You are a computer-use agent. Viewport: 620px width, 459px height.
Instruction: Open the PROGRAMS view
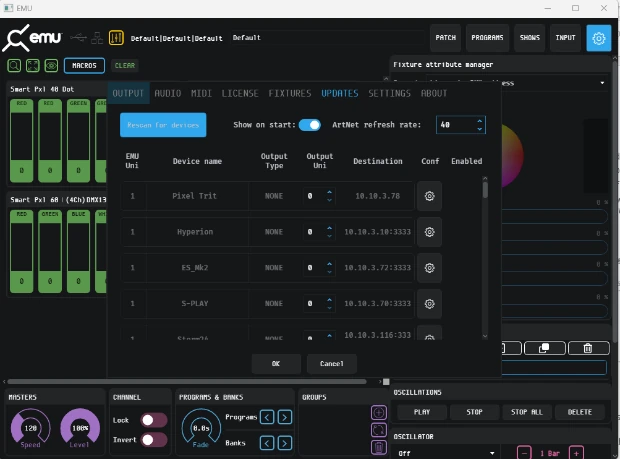(487, 38)
